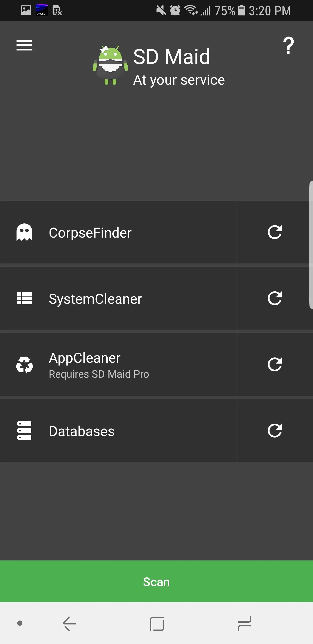Refresh the CorpseFinder scan

(275, 232)
